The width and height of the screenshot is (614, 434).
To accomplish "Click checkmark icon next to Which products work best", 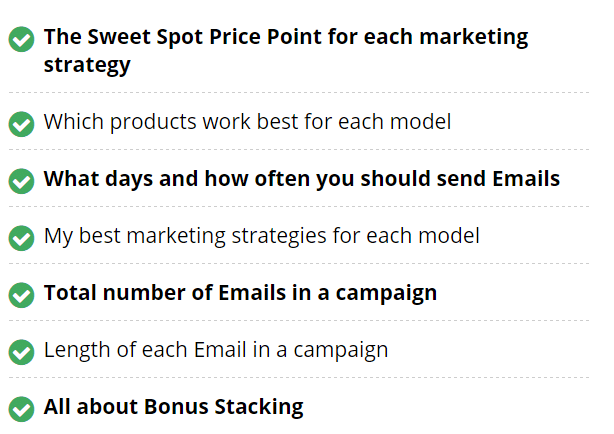I will coord(22,124).
